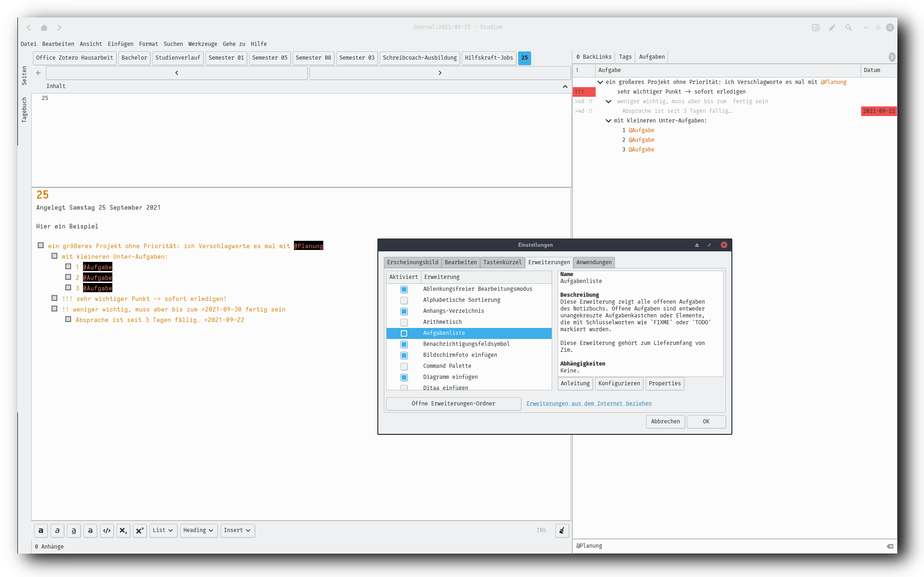Click the @Planung tag filter field

pos(729,546)
